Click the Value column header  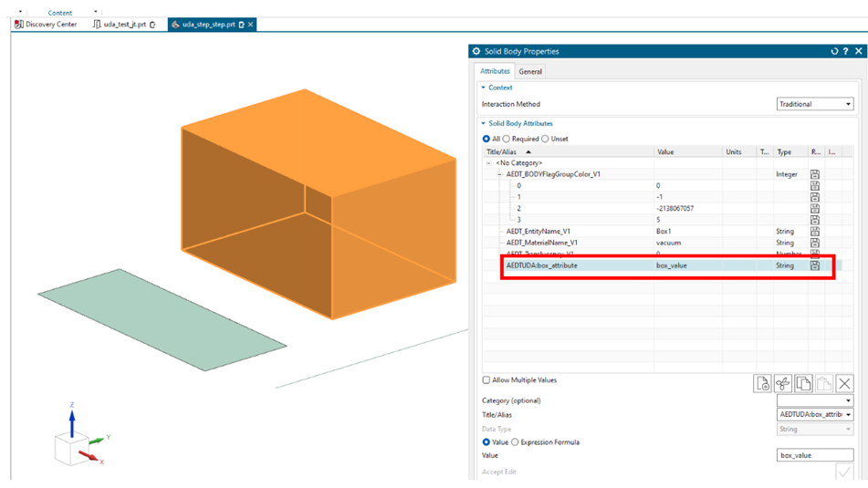688,151
